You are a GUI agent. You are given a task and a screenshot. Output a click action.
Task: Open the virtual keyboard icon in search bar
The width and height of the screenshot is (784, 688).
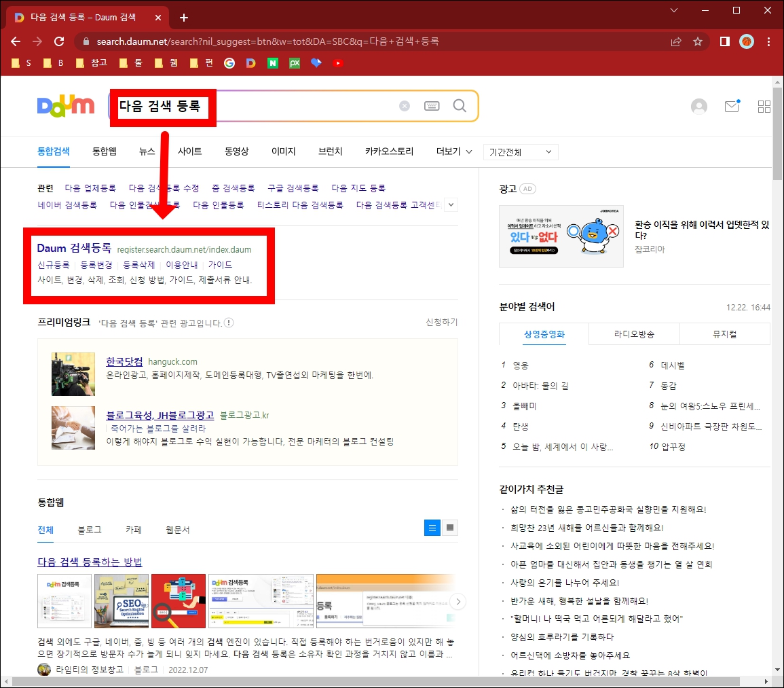tap(432, 105)
